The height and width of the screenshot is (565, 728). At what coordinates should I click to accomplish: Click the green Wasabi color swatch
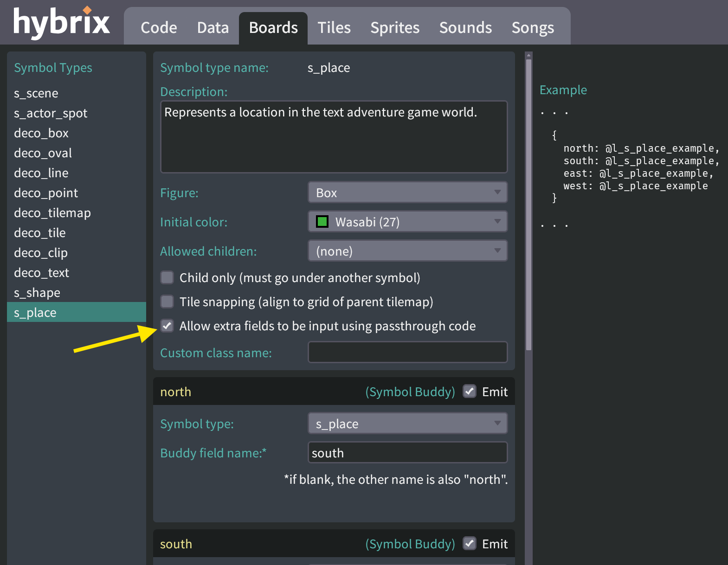click(322, 222)
